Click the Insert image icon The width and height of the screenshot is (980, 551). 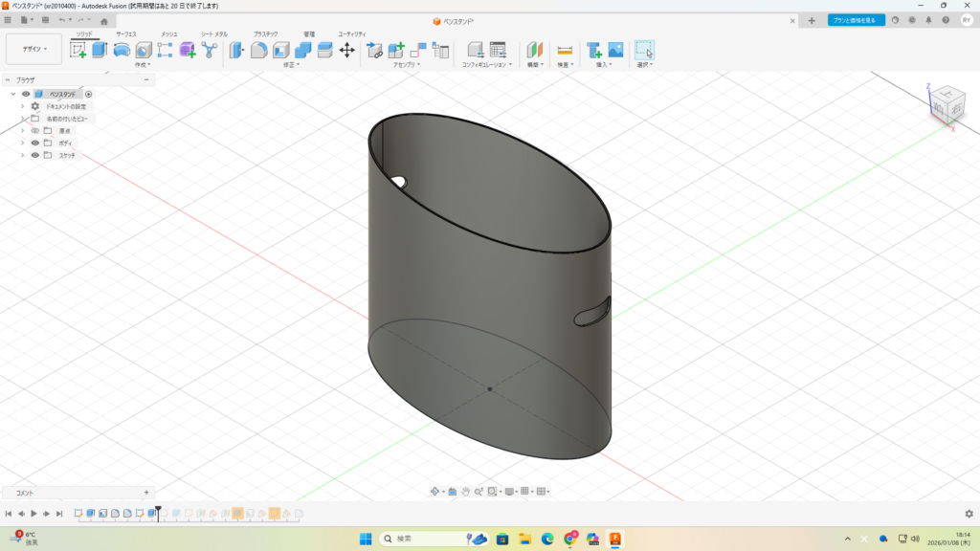click(x=615, y=50)
